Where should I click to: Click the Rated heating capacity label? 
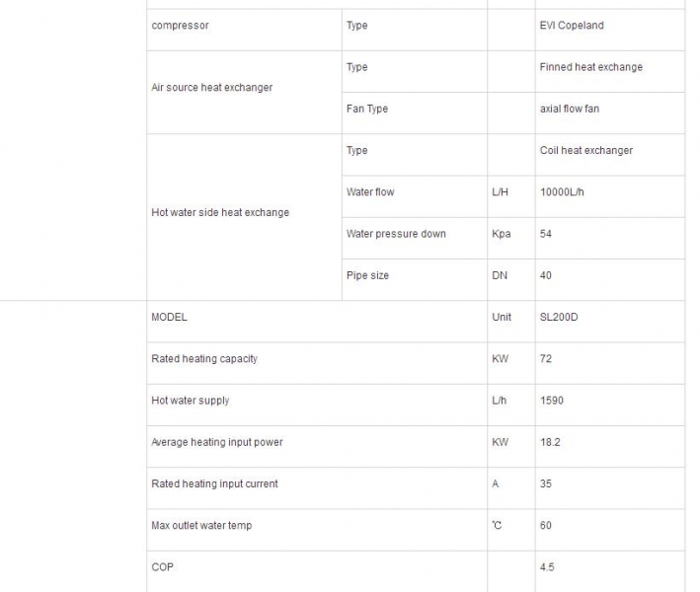(x=204, y=359)
